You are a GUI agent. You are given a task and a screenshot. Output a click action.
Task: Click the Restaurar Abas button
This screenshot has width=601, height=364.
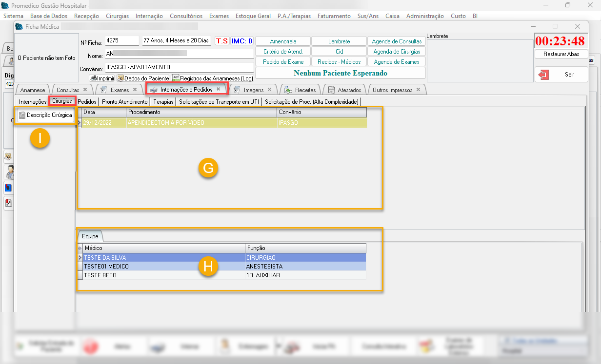[x=561, y=54]
